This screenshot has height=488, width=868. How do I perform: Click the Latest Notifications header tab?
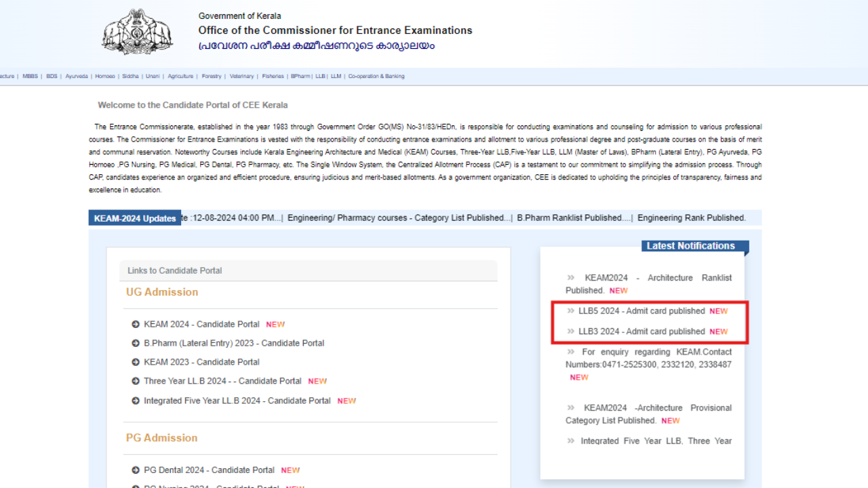tap(690, 246)
